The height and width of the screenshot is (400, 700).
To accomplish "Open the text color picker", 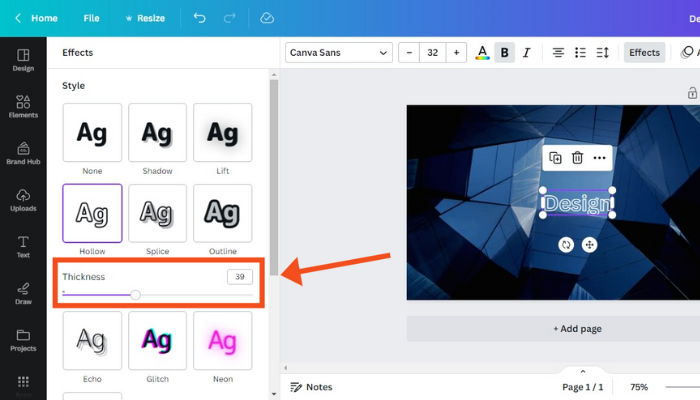I will 482,53.
